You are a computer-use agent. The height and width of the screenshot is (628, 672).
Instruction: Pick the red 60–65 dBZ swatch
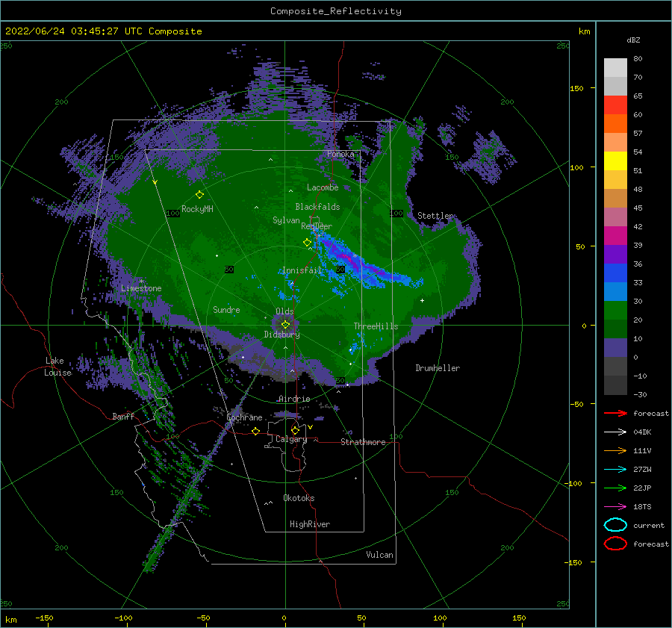tap(615, 105)
